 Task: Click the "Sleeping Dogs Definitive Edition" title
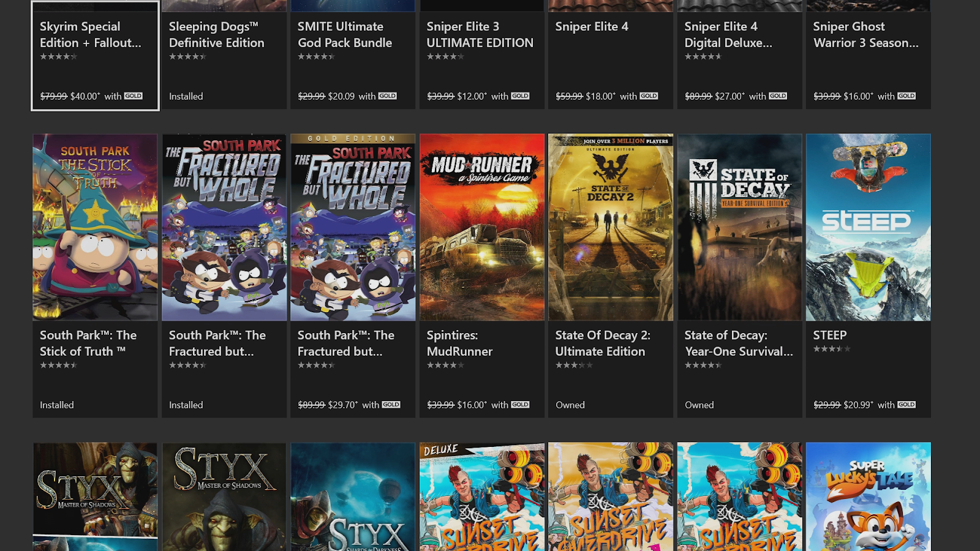click(217, 35)
